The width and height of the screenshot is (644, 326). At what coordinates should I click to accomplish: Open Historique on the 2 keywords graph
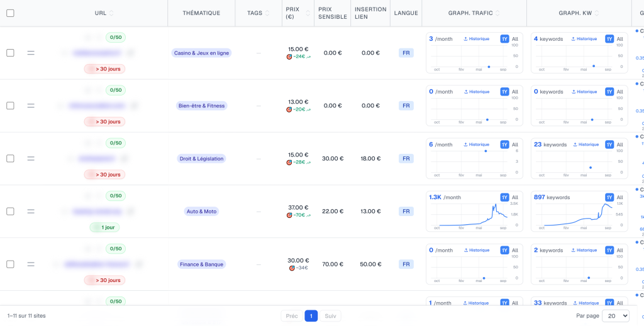coord(586,251)
